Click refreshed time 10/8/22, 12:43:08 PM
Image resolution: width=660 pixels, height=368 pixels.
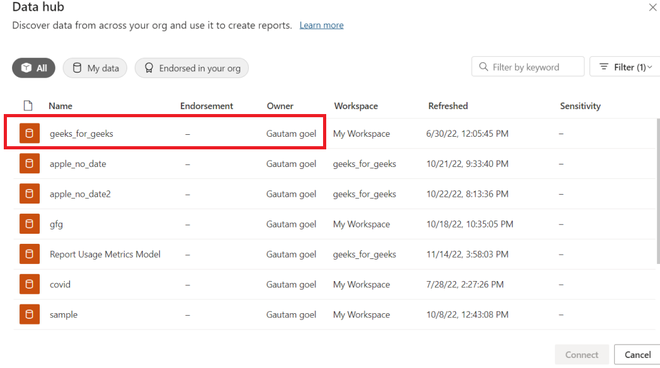pyautogui.click(x=467, y=315)
